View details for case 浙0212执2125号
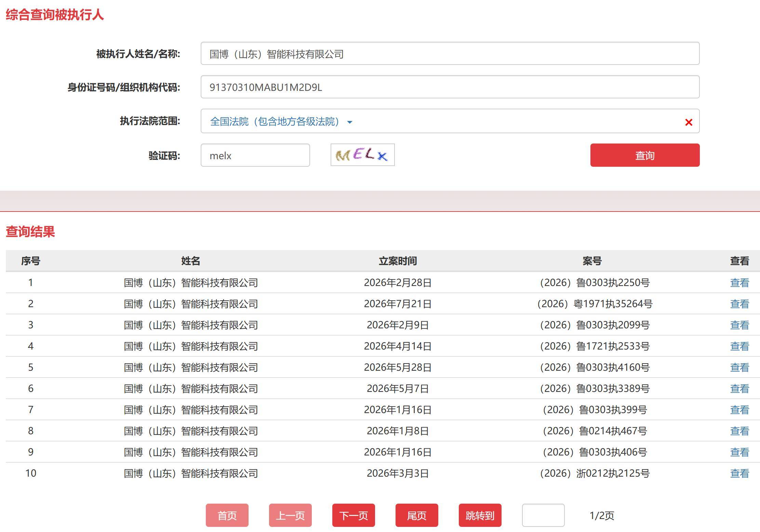The width and height of the screenshot is (760, 532). coord(739,473)
